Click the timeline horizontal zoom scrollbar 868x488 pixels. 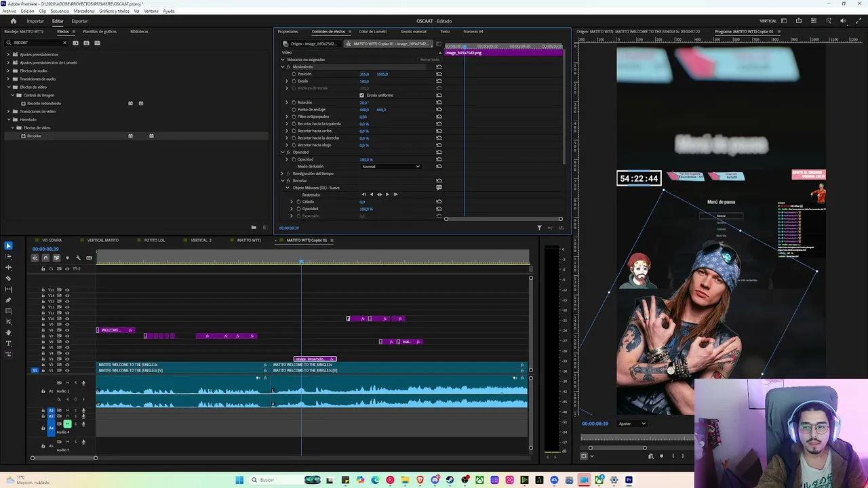click(64, 458)
